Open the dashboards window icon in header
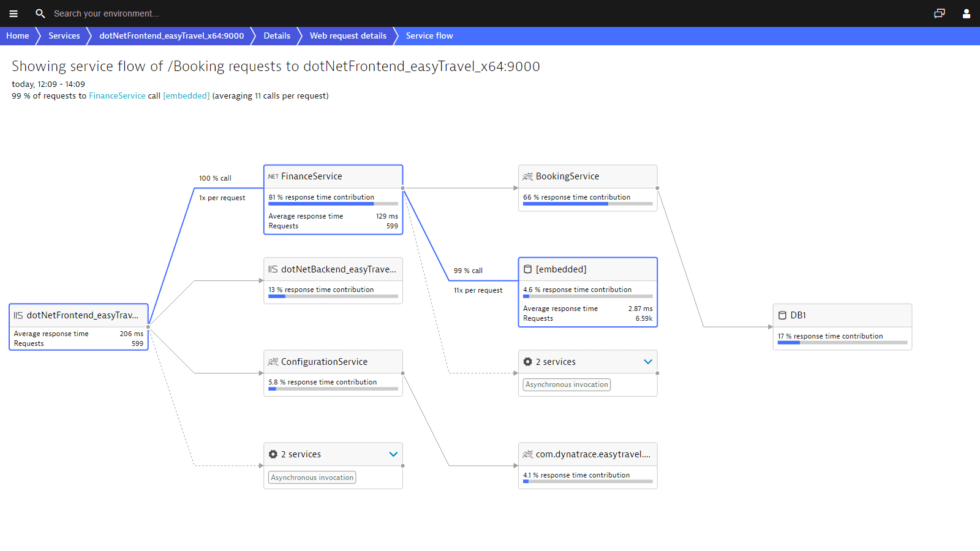The height and width of the screenshot is (551, 980). tap(940, 13)
